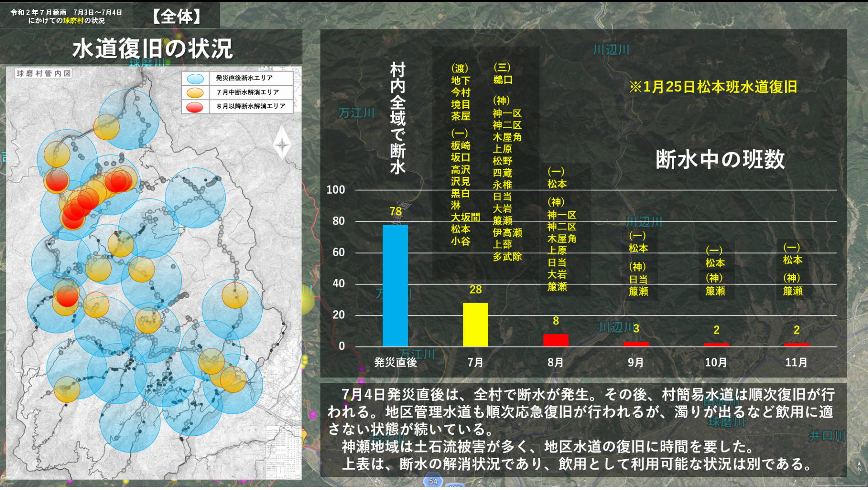The height and width of the screenshot is (490, 868).
Task: Click the value 2 above the 11月 bar
Action: (x=797, y=330)
